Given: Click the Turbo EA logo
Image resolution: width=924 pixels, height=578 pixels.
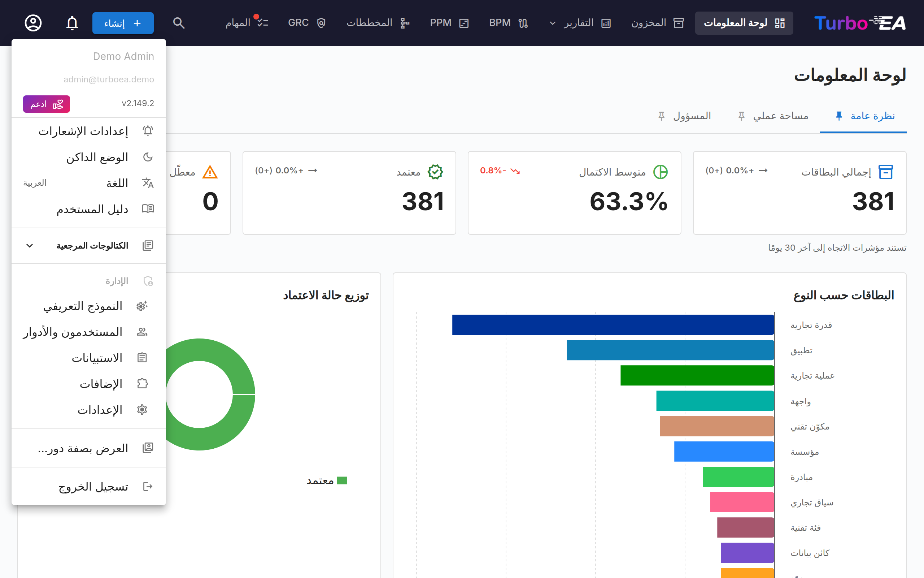Looking at the screenshot, I should (860, 23).
